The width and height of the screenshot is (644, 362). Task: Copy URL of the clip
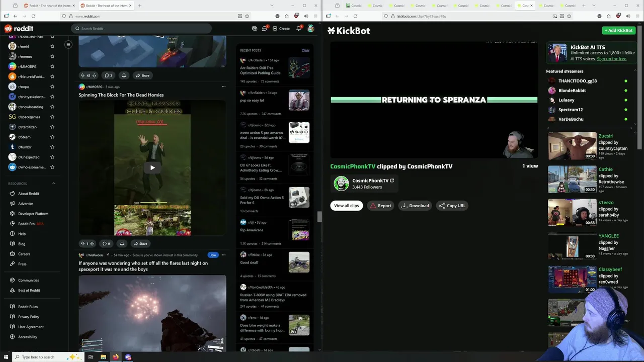(x=452, y=206)
